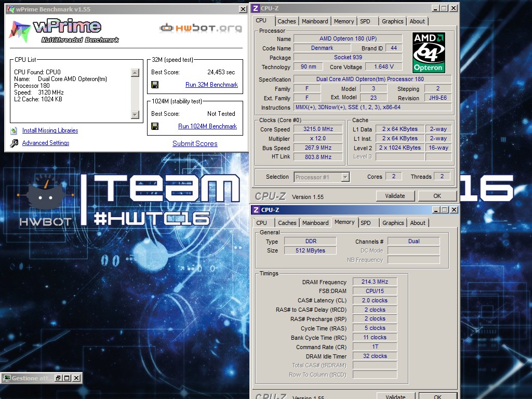Maximize the minimized Gestione att. window
This screenshot has width=532, height=399.
[x=67, y=378]
